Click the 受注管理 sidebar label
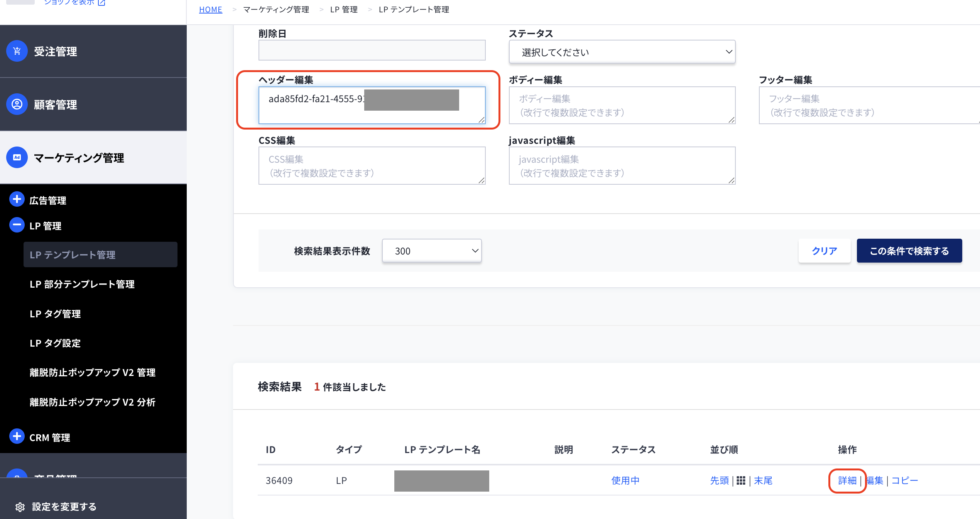Viewport: 980px width, 519px height. pyautogui.click(x=56, y=51)
